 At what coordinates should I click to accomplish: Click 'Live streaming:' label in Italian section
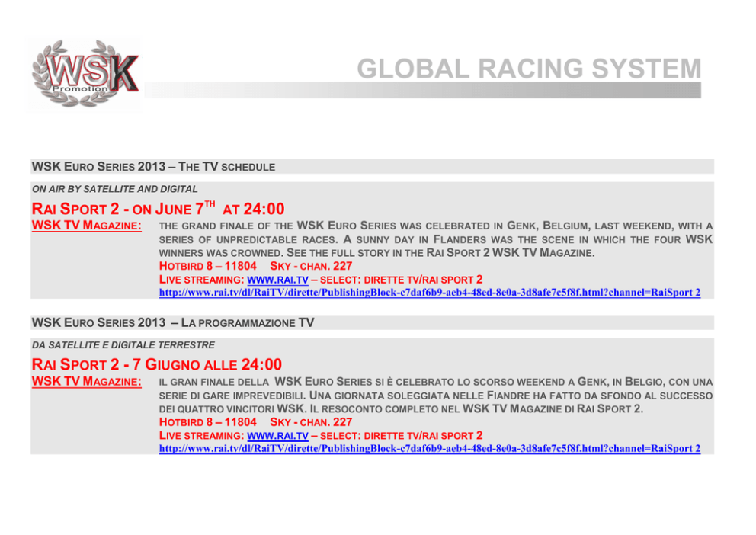(x=201, y=436)
